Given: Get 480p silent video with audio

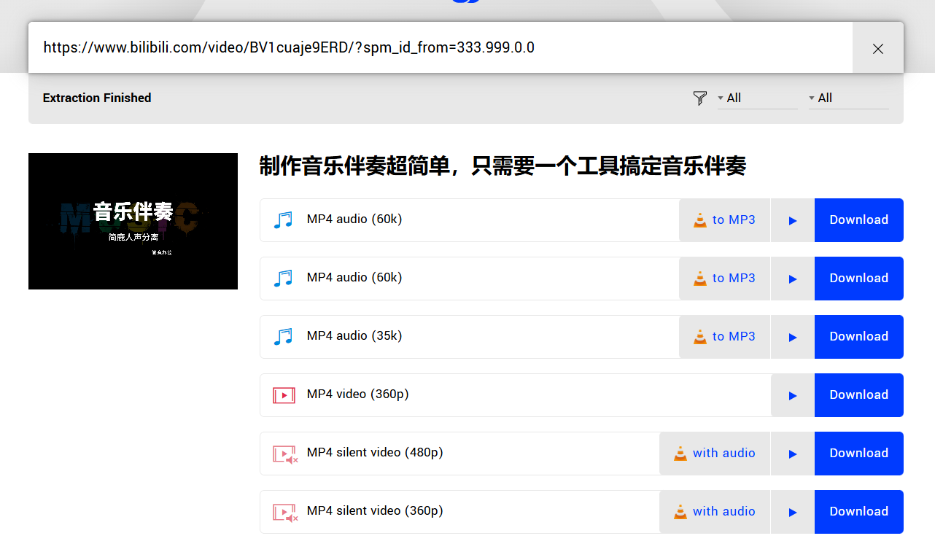Looking at the screenshot, I should tap(714, 454).
